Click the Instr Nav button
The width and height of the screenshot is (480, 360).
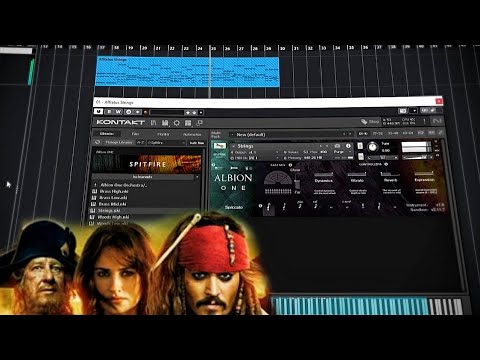(x=197, y=143)
